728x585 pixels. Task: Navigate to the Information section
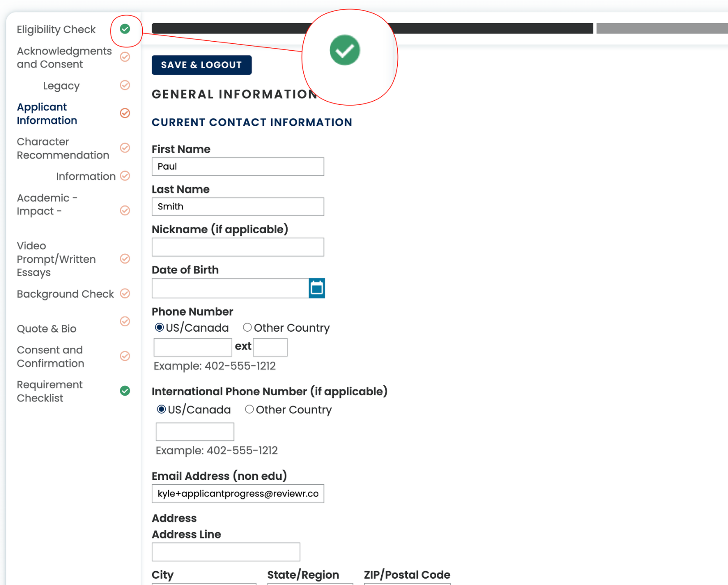tap(85, 176)
